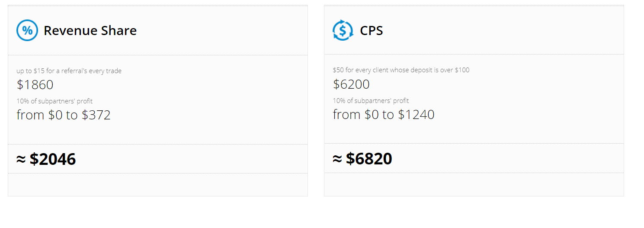Select the Revenue Share heading

click(x=90, y=31)
